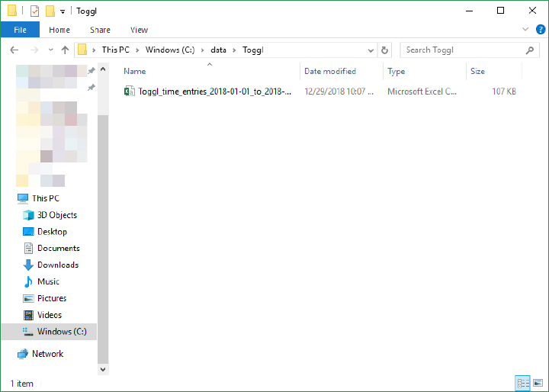549x392 pixels.
Task: Open 3D Objects in navigation pane
Action: [x=57, y=215]
